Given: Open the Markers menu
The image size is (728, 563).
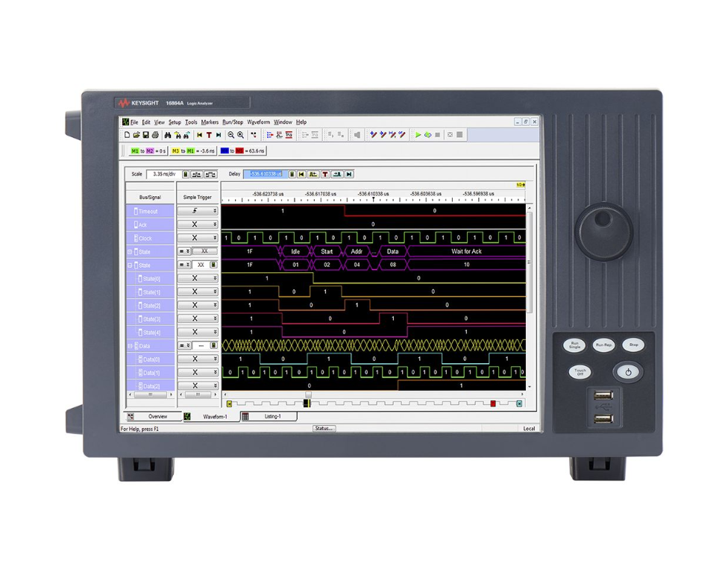Looking at the screenshot, I should pyautogui.click(x=210, y=122).
